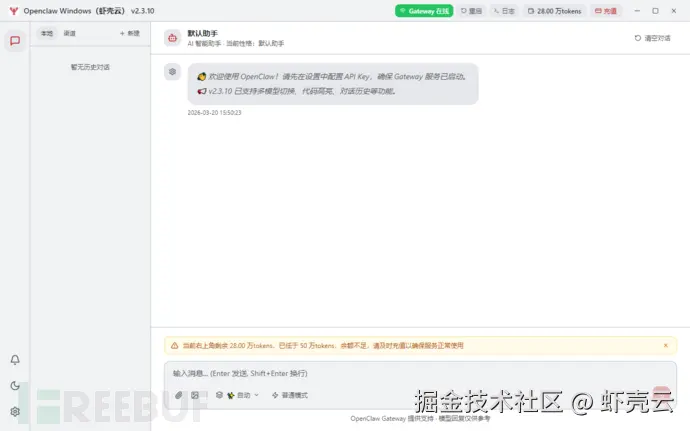
Task: Check the 28.00 万tokens balance indicator
Action: [554, 11]
